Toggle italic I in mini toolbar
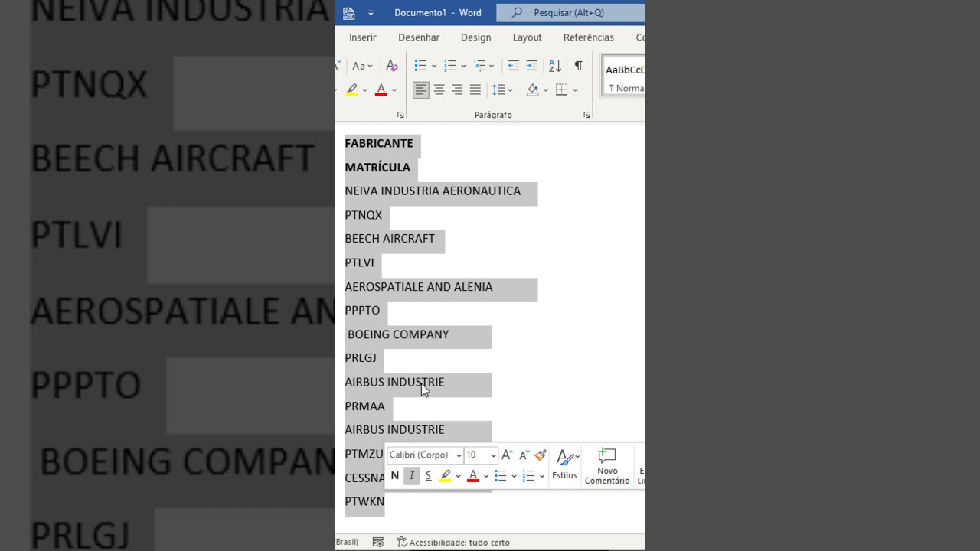 coord(412,476)
